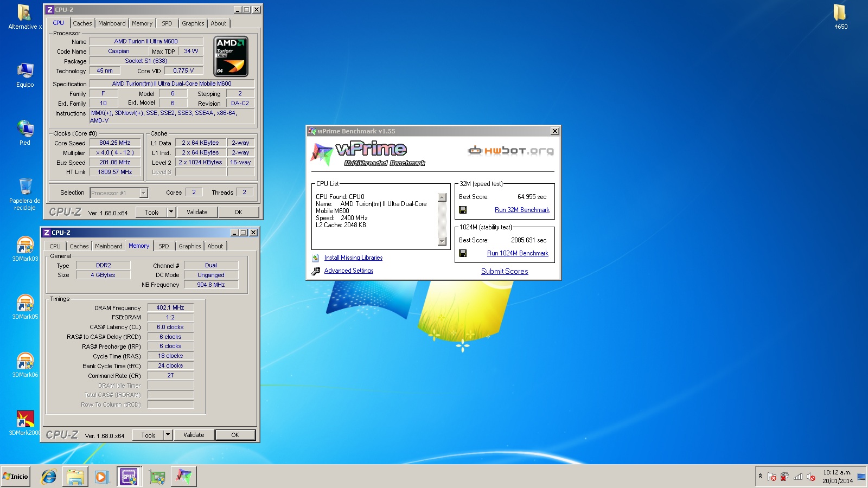Click the taskbar icon left of wPrime
This screenshot has height=488, width=868.
pyautogui.click(x=157, y=477)
